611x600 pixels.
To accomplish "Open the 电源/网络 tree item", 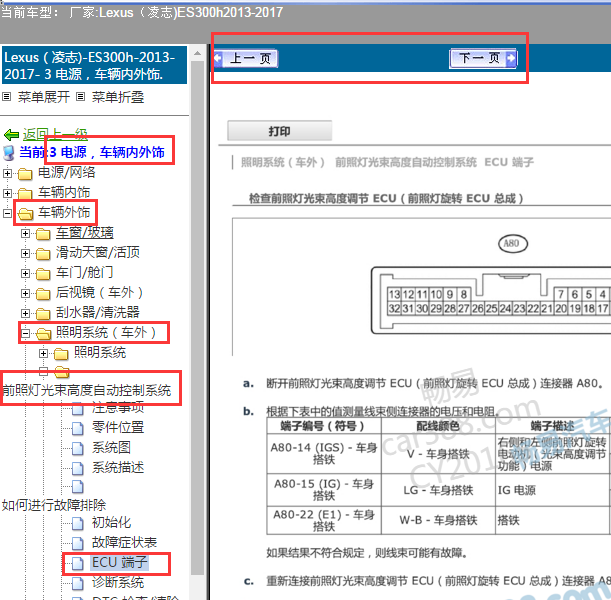I will click(x=66, y=173).
